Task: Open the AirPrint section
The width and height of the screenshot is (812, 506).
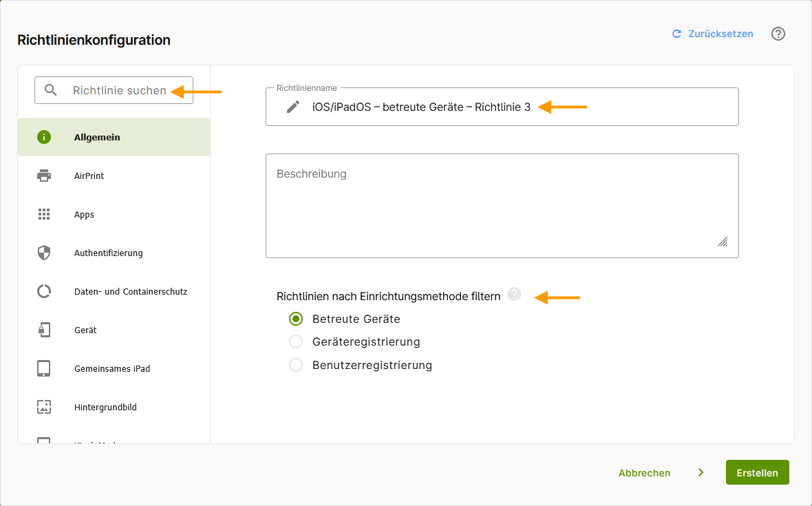Action: pyautogui.click(x=114, y=176)
